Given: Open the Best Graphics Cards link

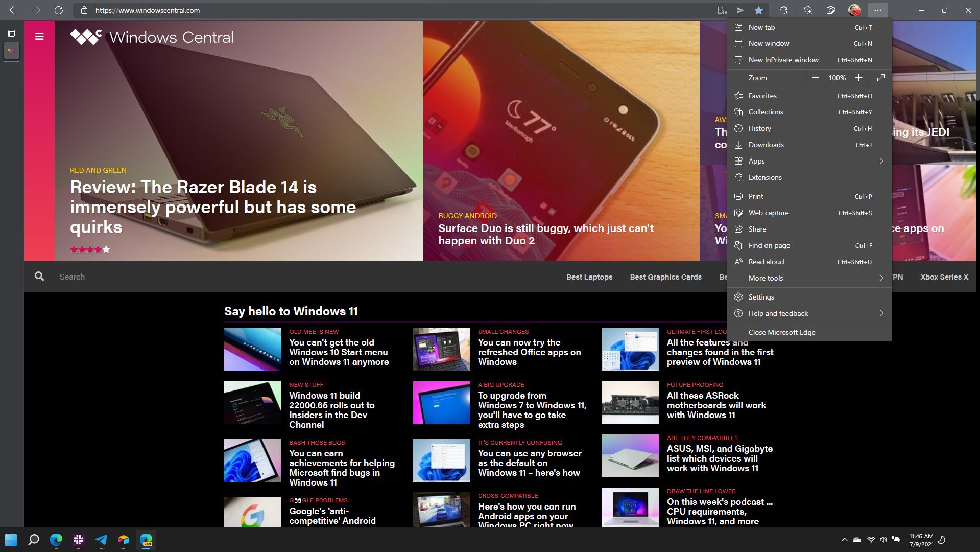Looking at the screenshot, I should coord(665,277).
